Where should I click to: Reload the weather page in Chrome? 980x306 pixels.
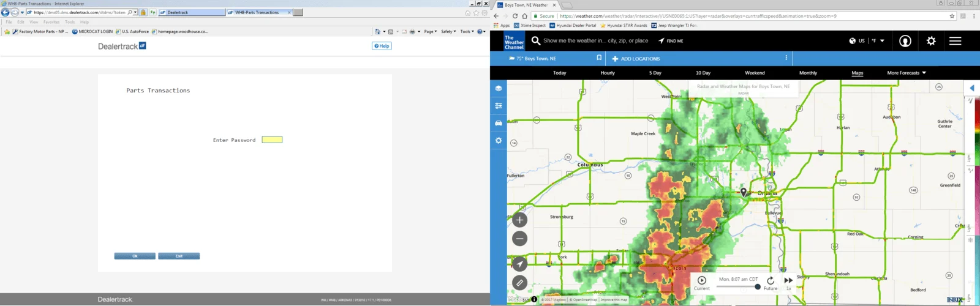(x=515, y=16)
